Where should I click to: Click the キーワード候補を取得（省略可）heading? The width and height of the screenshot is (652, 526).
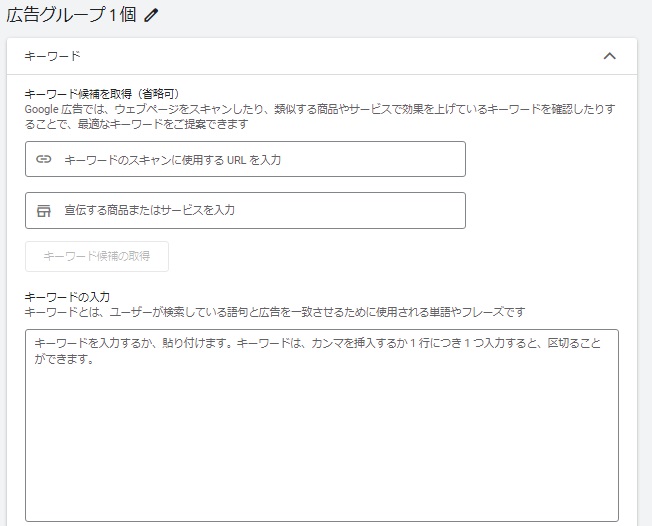102,94
